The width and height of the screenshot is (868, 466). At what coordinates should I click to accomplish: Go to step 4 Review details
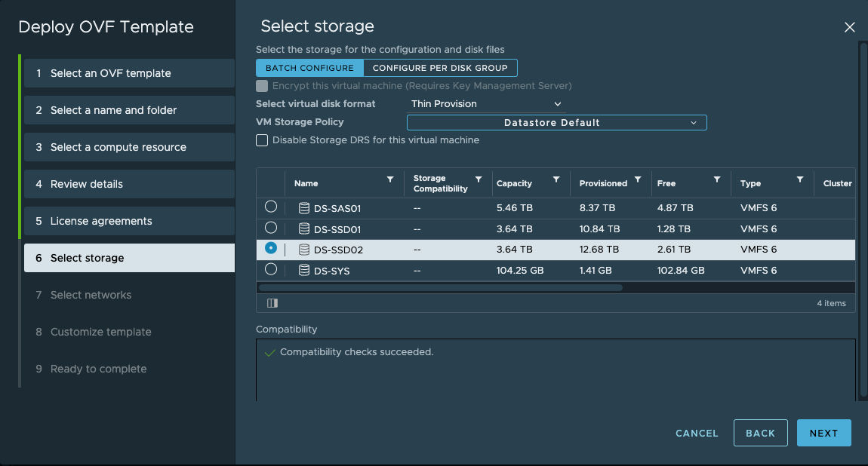pyautogui.click(x=130, y=184)
